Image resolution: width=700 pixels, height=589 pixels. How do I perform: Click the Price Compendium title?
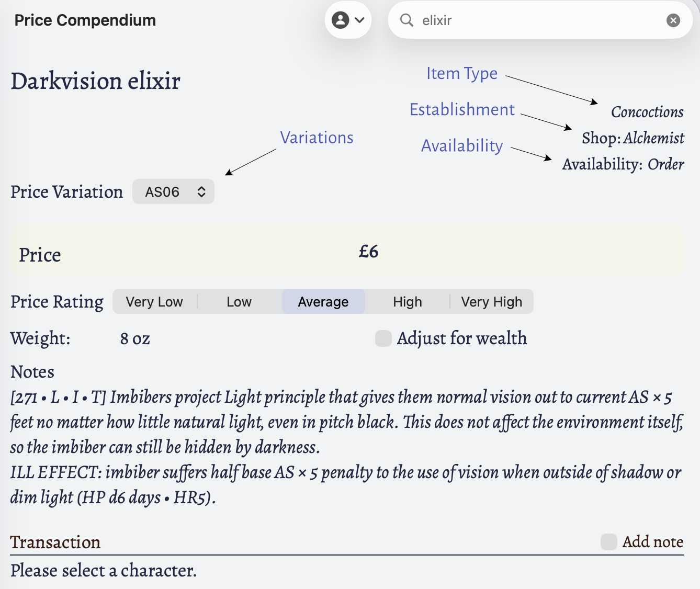[x=85, y=20]
